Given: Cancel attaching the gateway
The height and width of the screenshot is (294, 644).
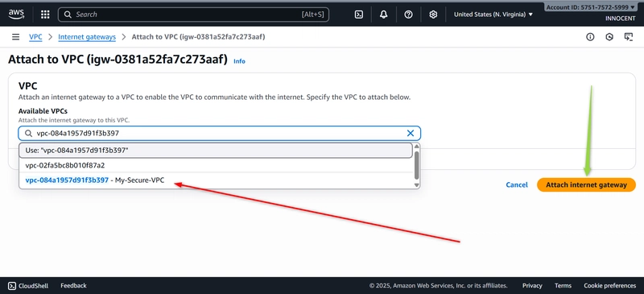Looking at the screenshot, I should click(x=517, y=184).
